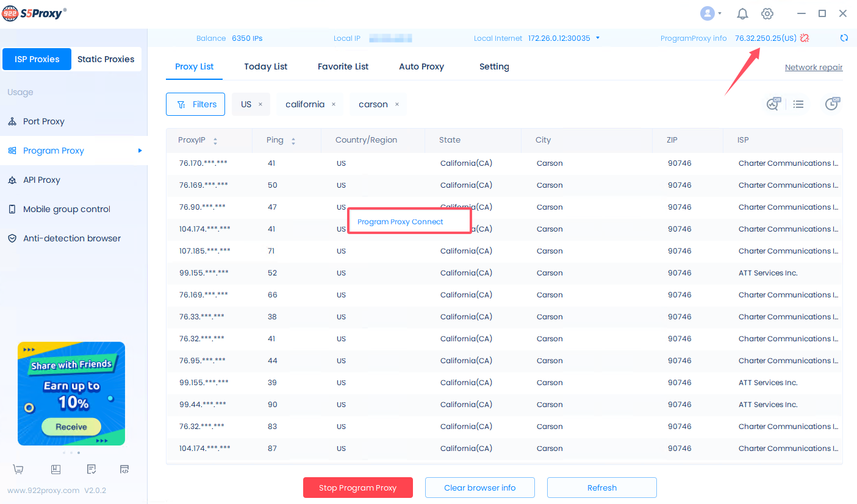Viewport: 857px width, 504px height.
Task: Select the 76.33.***.*** proxy row
Action: tap(504, 317)
